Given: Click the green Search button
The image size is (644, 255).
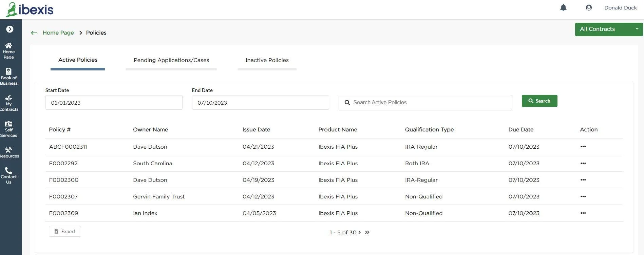Looking at the screenshot, I should click(539, 101).
